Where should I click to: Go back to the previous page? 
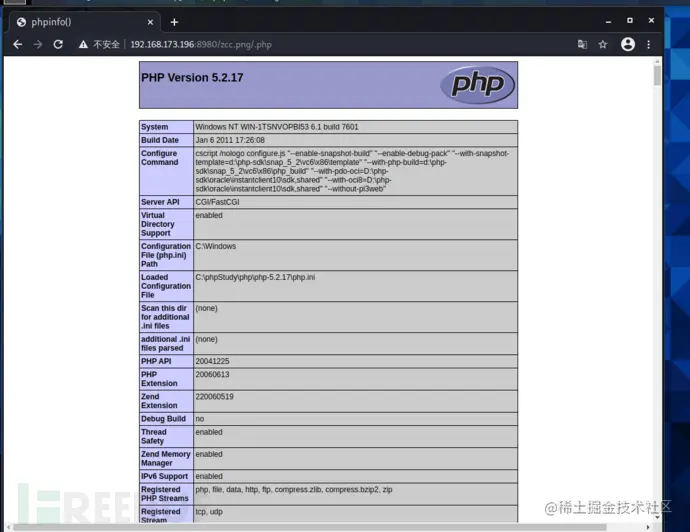pos(18,44)
